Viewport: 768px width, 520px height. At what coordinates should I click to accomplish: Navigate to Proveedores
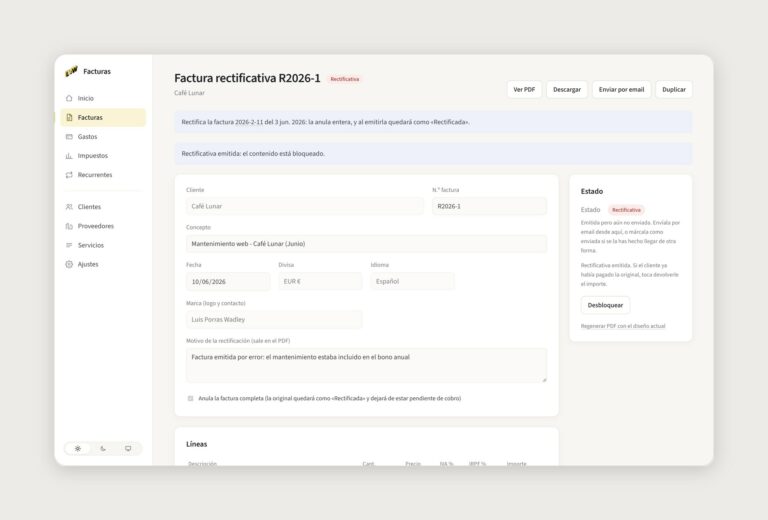103,226
